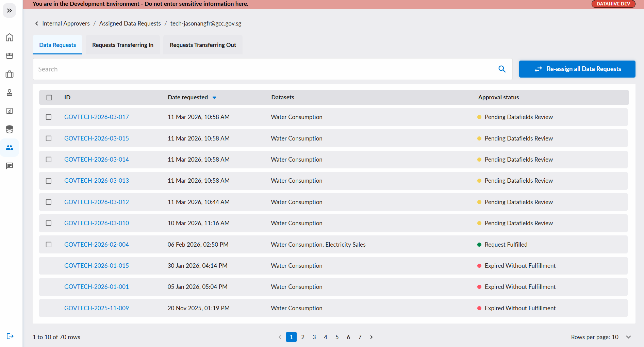Click the Approval status column header
644x347 pixels.
click(498, 97)
